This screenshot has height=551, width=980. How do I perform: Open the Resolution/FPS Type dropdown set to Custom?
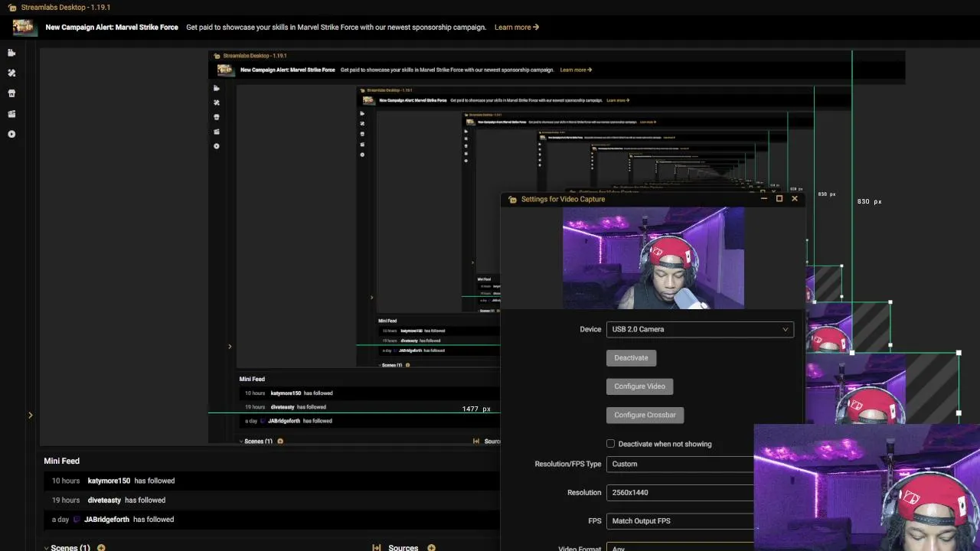(x=680, y=464)
